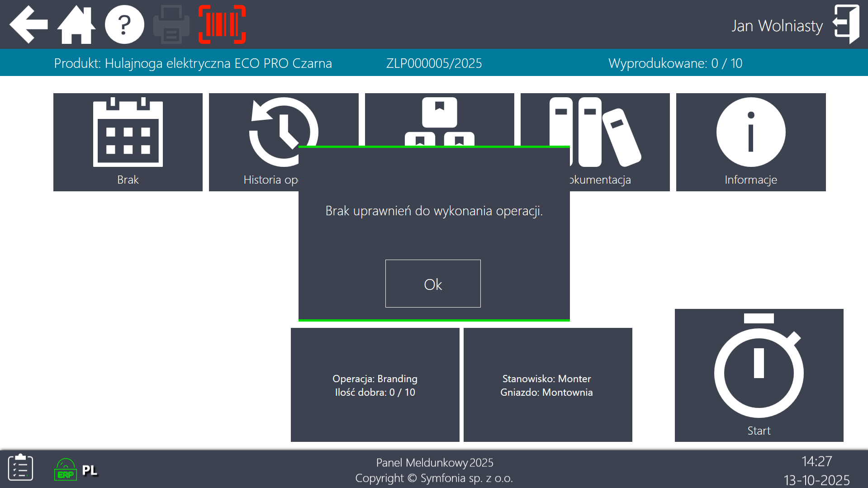Activate the red barcode scanner icon
Viewport: 868px width, 488px height.
(222, 24)
